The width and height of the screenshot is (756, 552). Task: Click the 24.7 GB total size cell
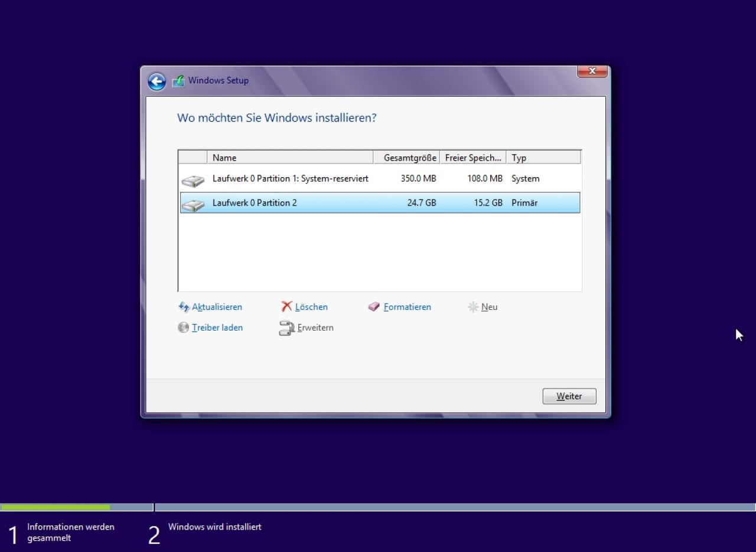click(422, 202)
